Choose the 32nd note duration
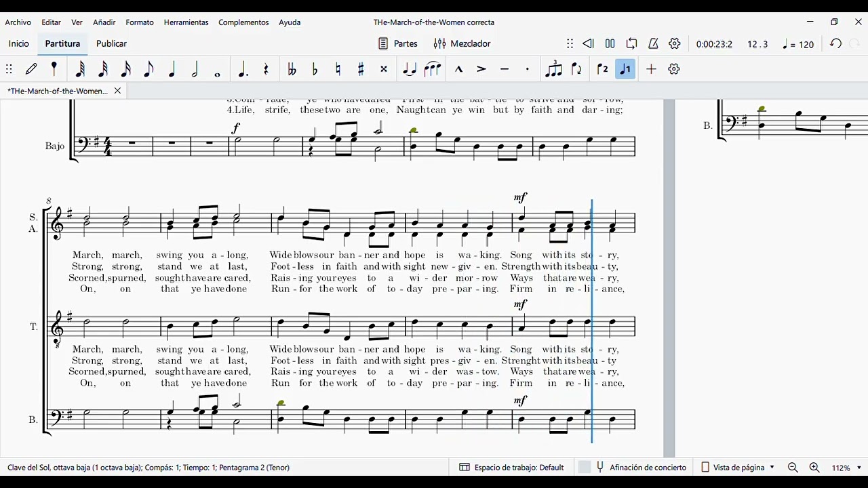 pos(103,69)
